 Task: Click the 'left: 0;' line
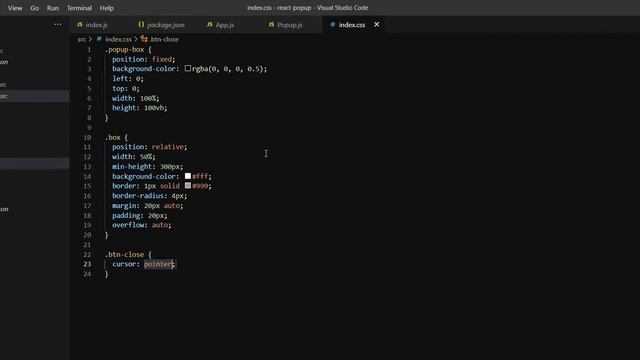(x=128, y=78)
